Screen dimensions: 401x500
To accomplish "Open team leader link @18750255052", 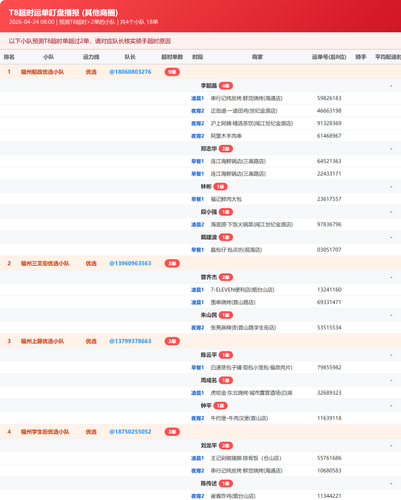I will pyautogui.click(x=130, y=432).
